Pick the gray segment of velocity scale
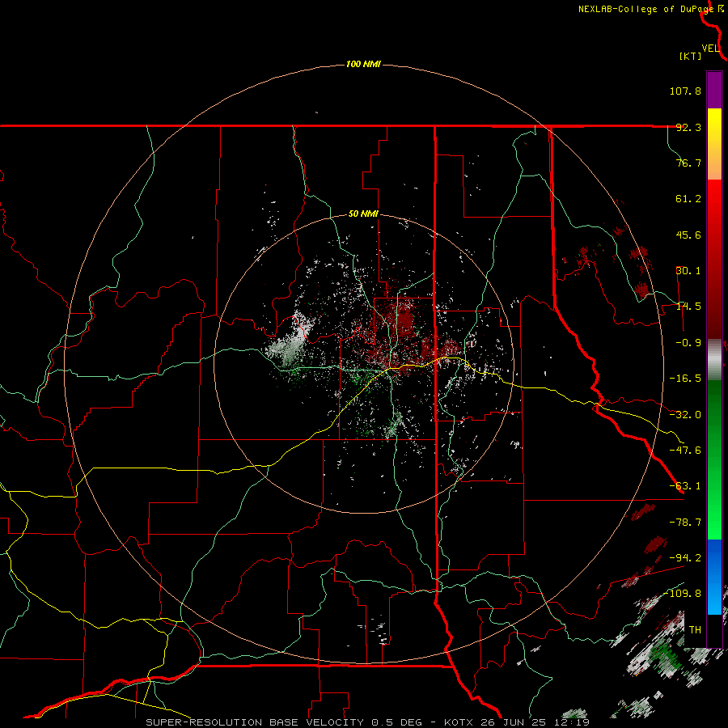Screen dimensions: 728x728 pyautogui.click(x=714, y=360)
